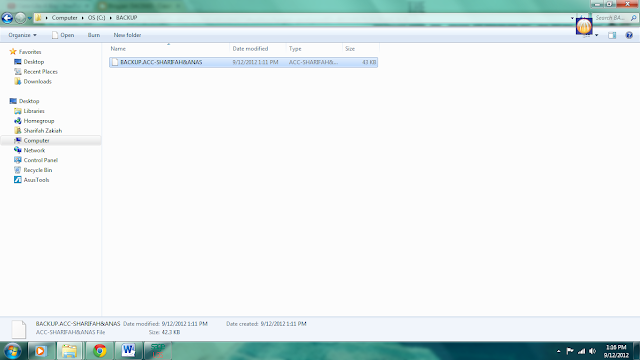The image size is (640, 360).
Task: Open Network in the navigation pane
Action: [x=34, y=150]
